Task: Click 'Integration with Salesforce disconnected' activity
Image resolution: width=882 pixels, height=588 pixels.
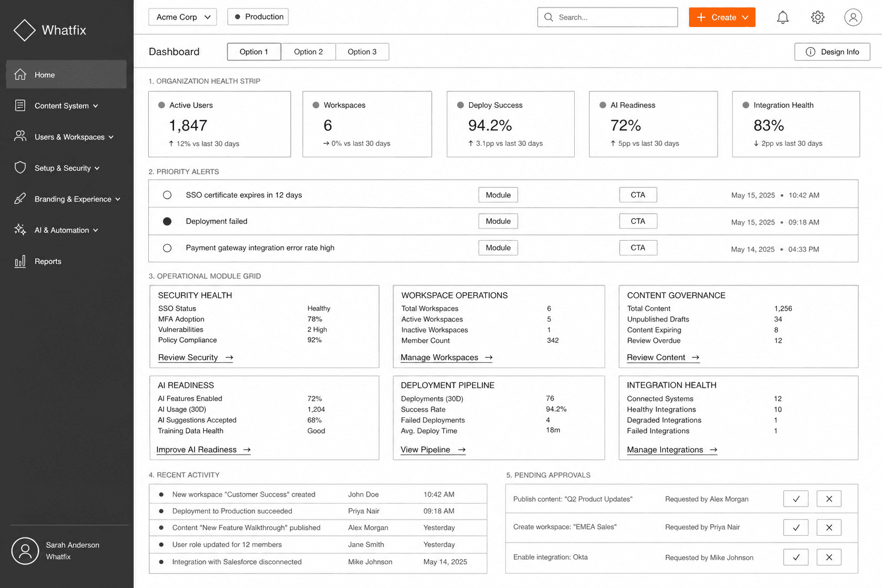Action: point(318,562)
